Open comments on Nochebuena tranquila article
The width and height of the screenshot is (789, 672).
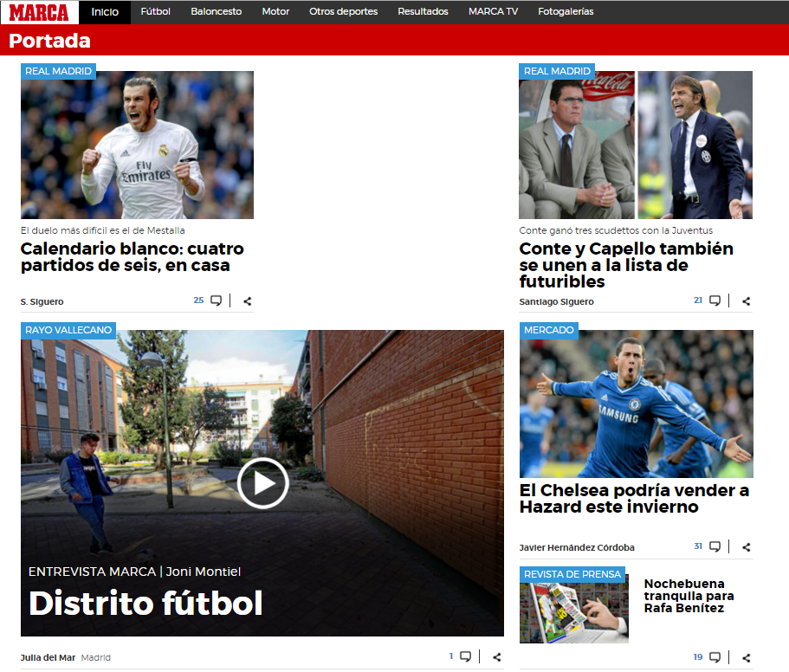[715, 657]
